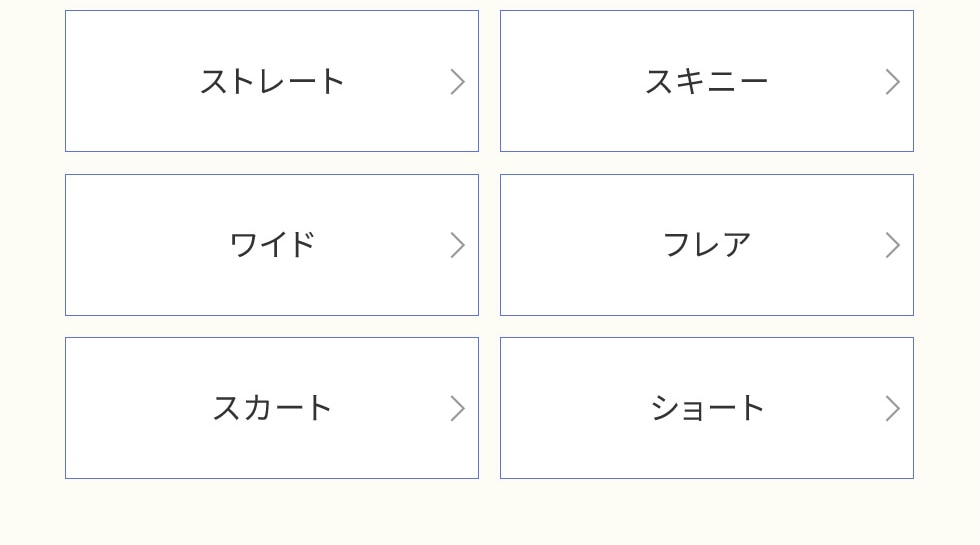Click the chevron arrow beside スカート
This screenshot has width=980, height=545.
coord(458,408)
